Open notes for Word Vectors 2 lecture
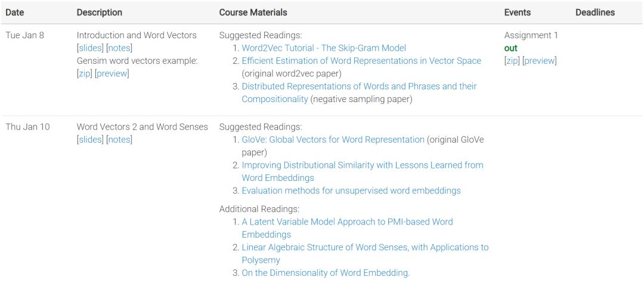Viewport: 644px width, 283px height. [x=119, y=140]
